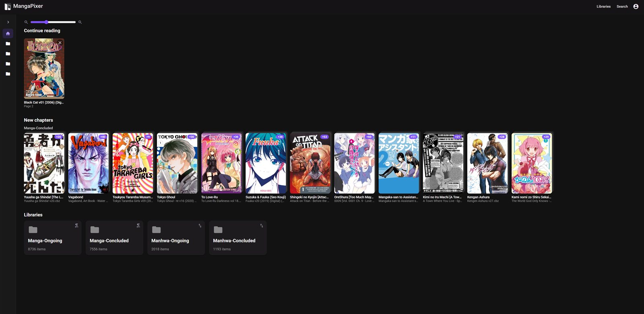Open the Attack on Titan cover
Image resolution: width=644 pixels, height=314 pixels.
tap(310, 163)
